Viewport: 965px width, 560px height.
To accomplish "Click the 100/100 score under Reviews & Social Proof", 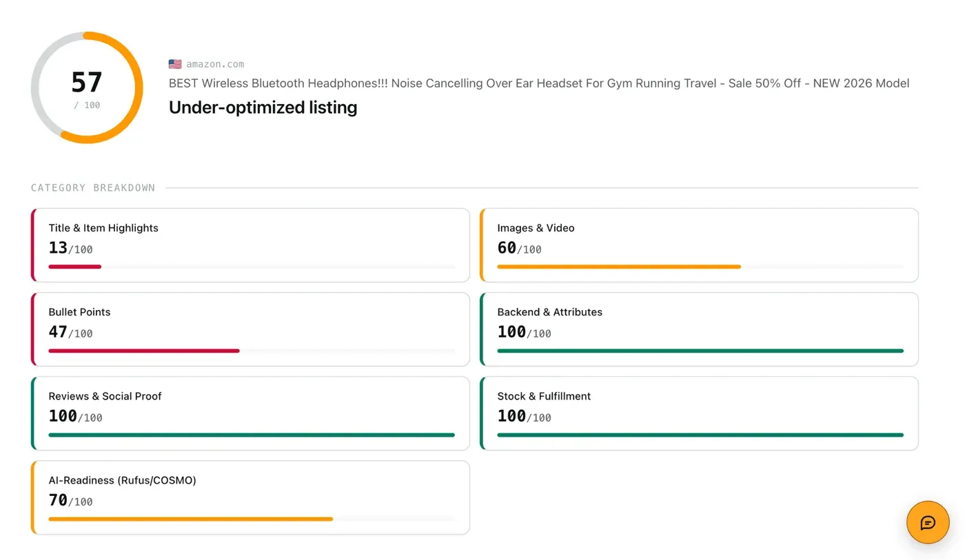I will tap(75, 416).
